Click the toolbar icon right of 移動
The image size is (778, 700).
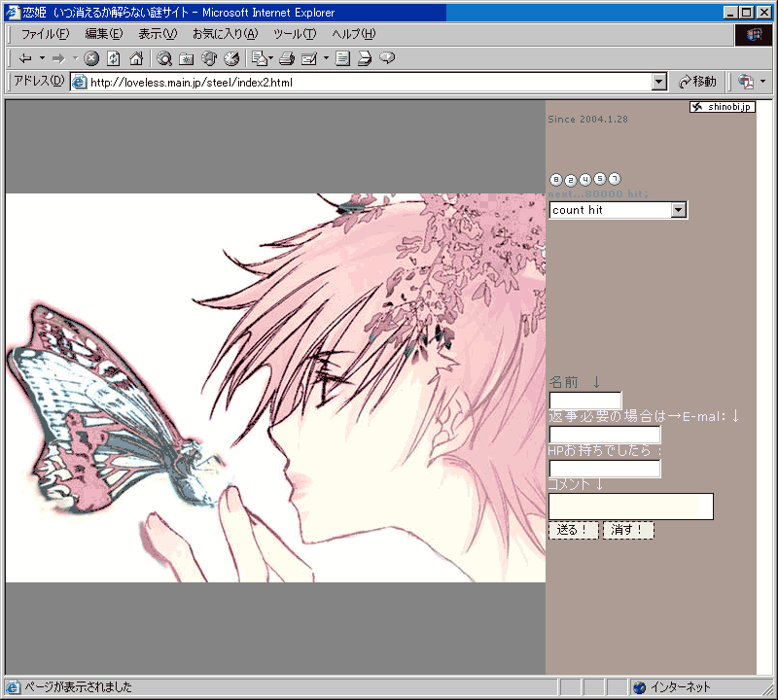pyautogui.click(x=745, y=82)
